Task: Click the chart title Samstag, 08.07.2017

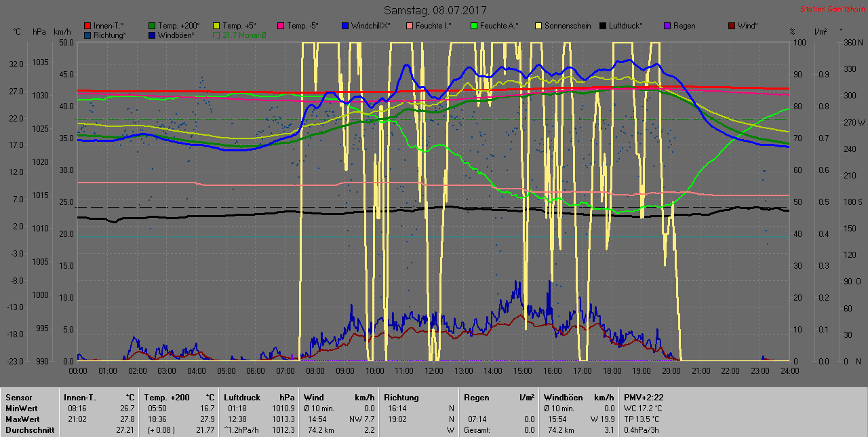Action: pyautogui.click(x=435, y=10)
